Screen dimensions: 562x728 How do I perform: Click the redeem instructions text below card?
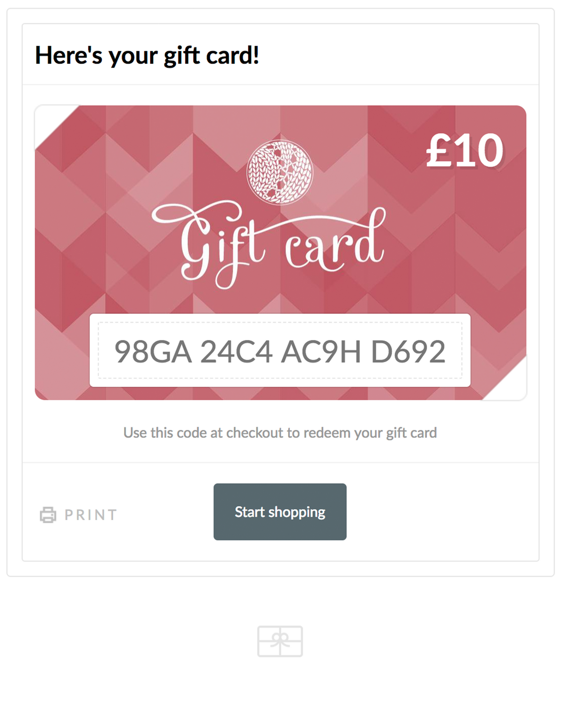280,433
